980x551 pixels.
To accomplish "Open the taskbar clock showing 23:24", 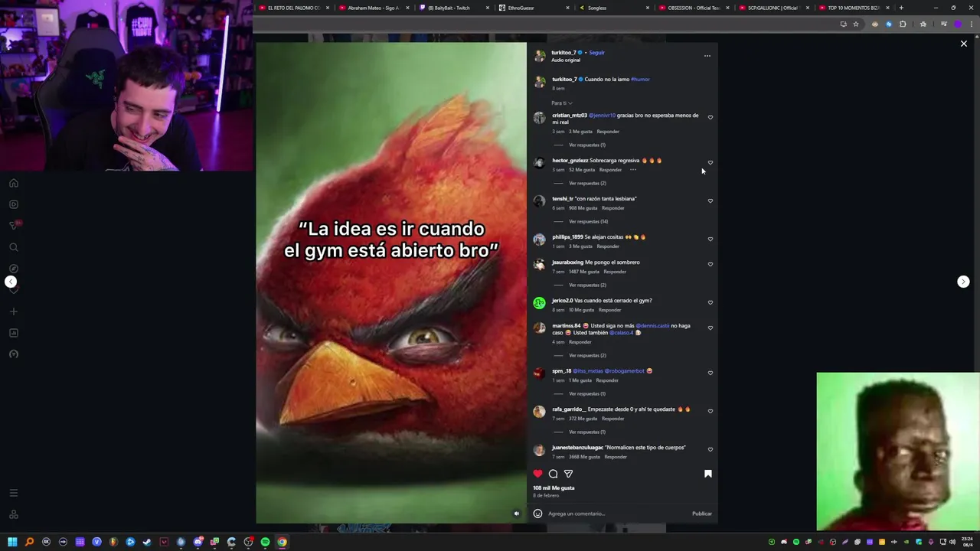I will [968, 542].
